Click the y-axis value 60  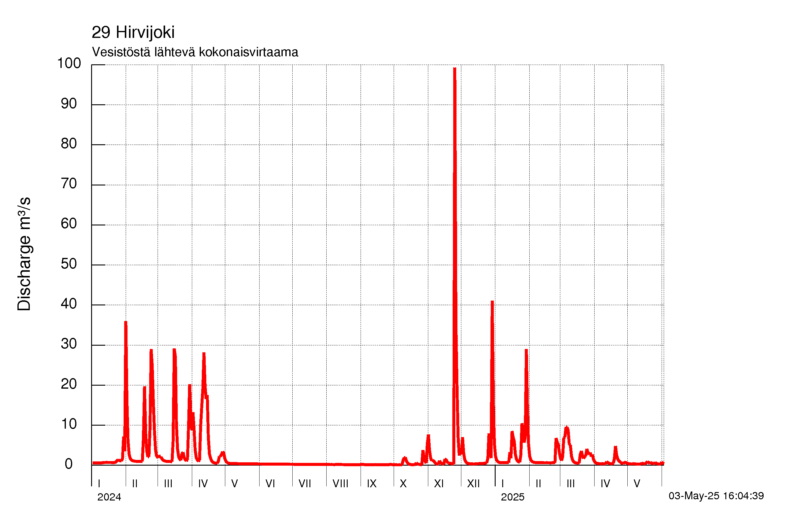click(69, 224)
